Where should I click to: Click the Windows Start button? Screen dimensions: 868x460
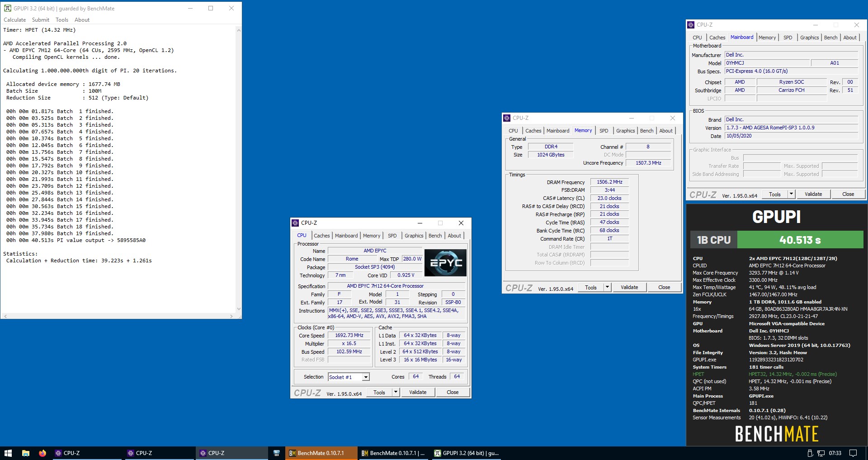[8, 453]
